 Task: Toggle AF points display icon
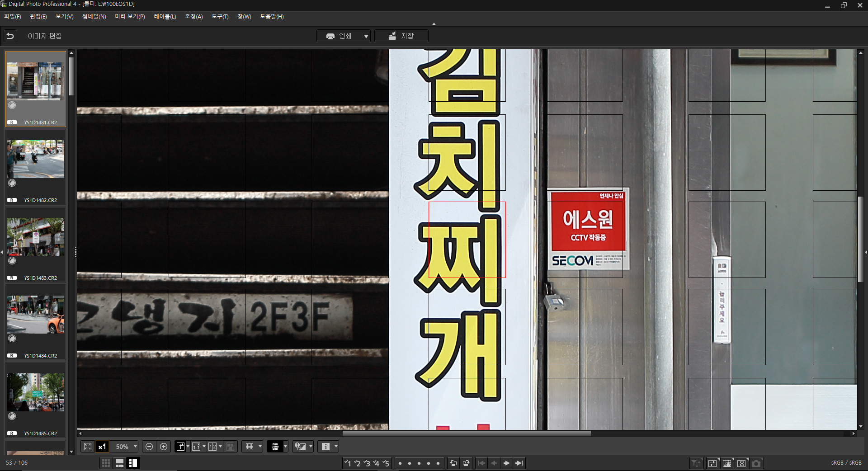pos(275,447)
